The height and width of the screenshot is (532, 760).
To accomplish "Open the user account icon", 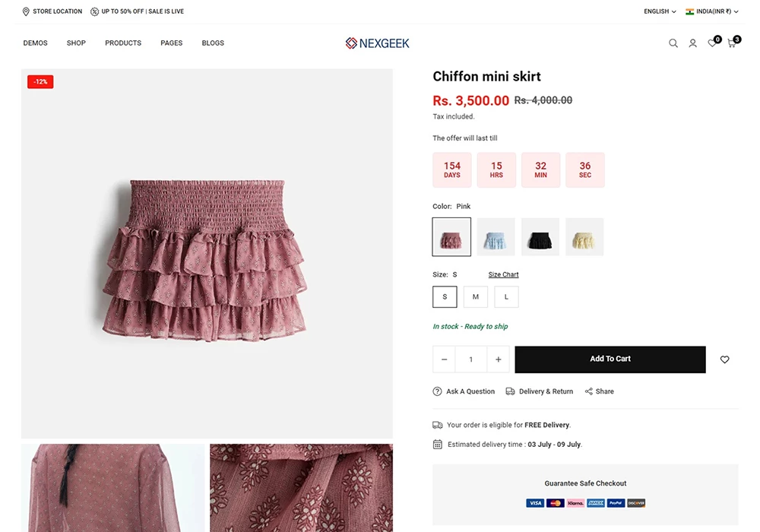I will pyautogui.click(x=692, y=43).
